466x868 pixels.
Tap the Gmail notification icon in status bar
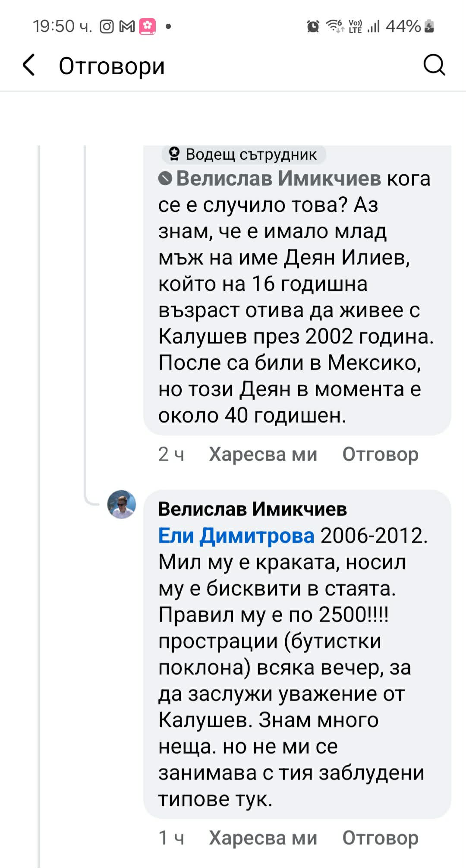click(127, 27)
